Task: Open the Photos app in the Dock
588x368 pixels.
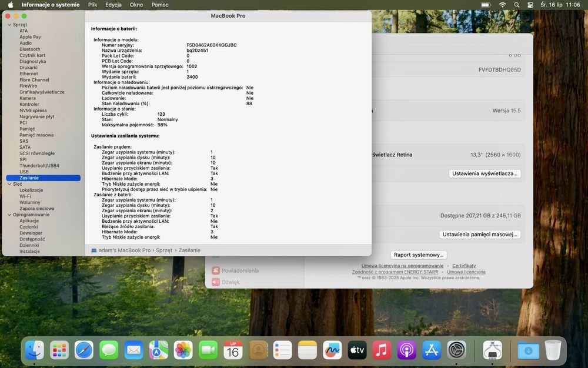Action: tap(183, 350)
